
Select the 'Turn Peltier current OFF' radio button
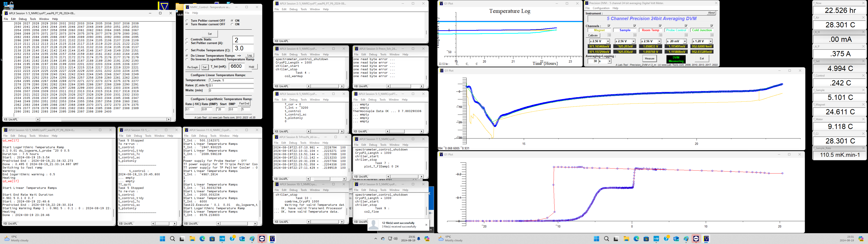(x=187, y=21)
